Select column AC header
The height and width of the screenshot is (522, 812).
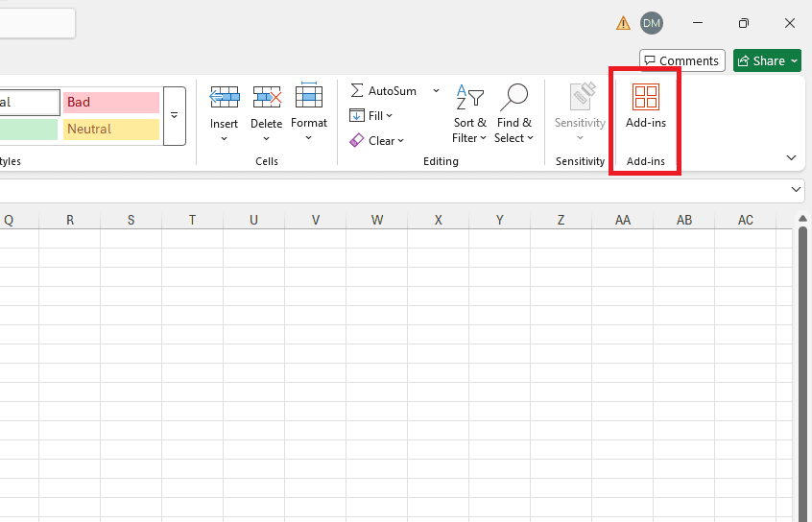click(x=745, y=220)
